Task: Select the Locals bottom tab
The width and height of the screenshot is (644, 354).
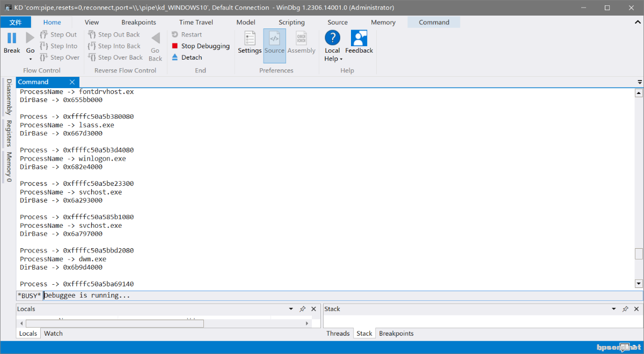Action: pyautogui.click(x=28, y=334)
